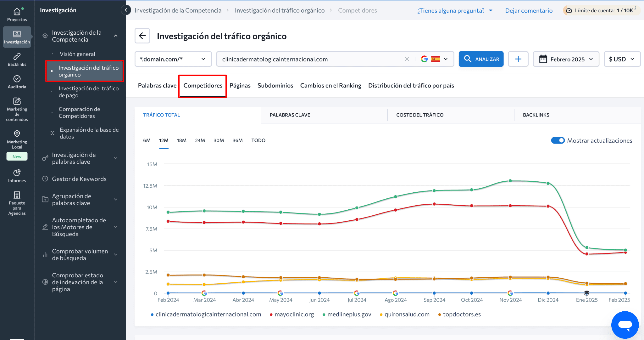Image resolution: width=644 pixels, height=340 pixels.
Task: Click the ANALIZAR button
Action: tap(481, 59)
